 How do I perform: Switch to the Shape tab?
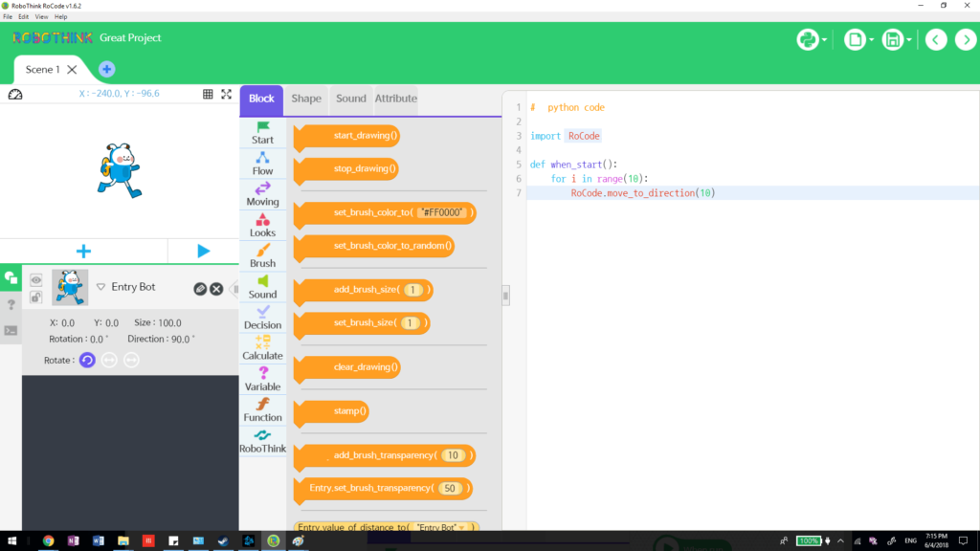pyautogui.click(x=305, y=99)
